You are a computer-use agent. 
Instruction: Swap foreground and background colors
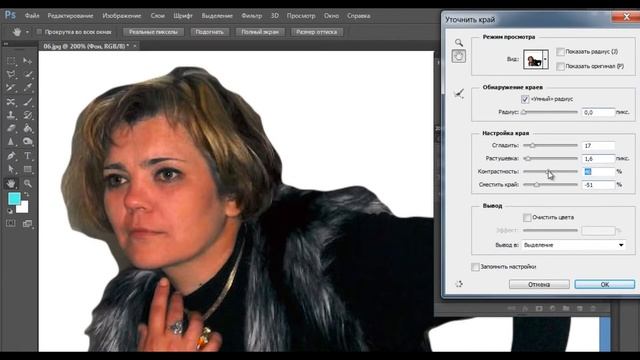click(27, 195)
